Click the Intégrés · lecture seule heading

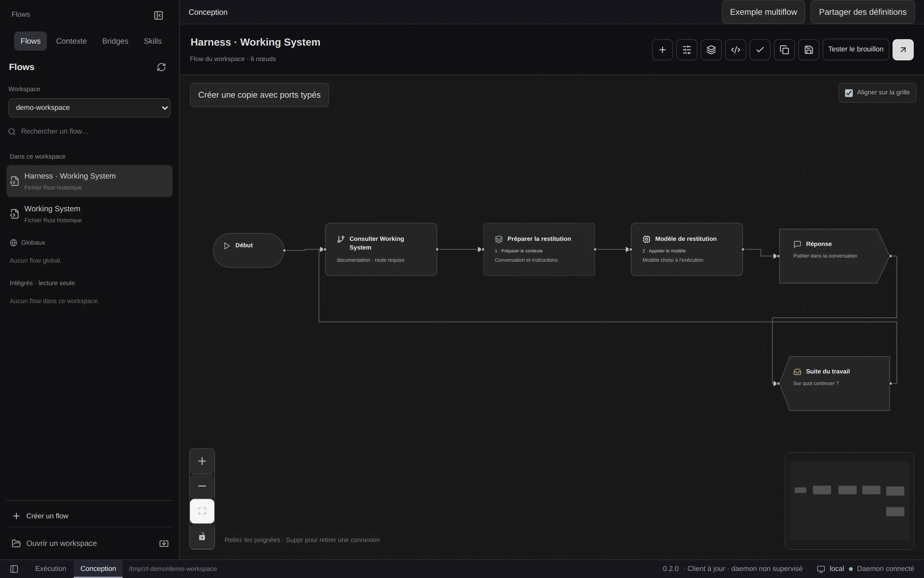42,283
